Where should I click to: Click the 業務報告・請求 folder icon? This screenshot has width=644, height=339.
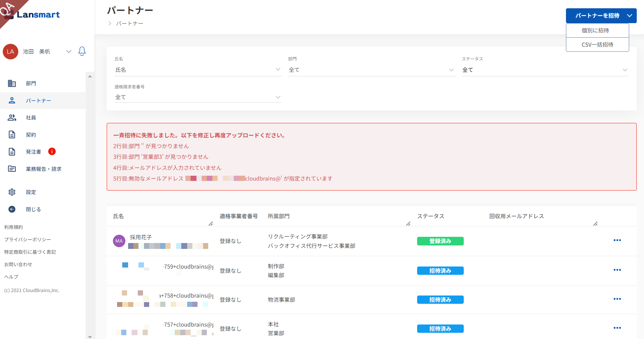(12, 169)
